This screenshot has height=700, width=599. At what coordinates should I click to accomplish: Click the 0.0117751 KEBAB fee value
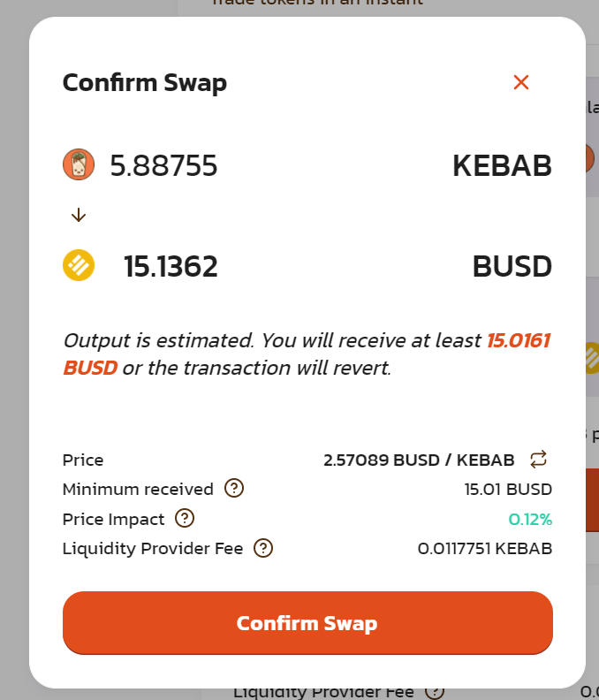coord(484,548)
